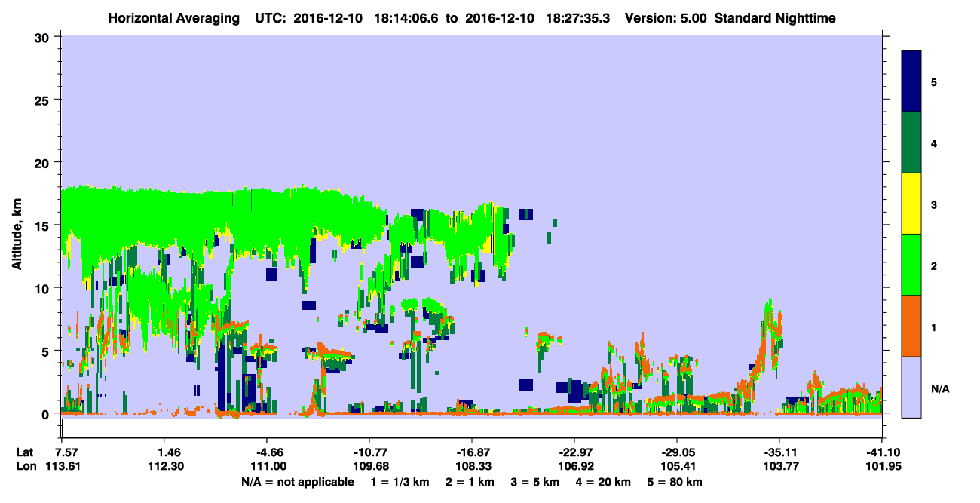
Task: Click legend text '2 = 1 km'
Action: [472, 482]
